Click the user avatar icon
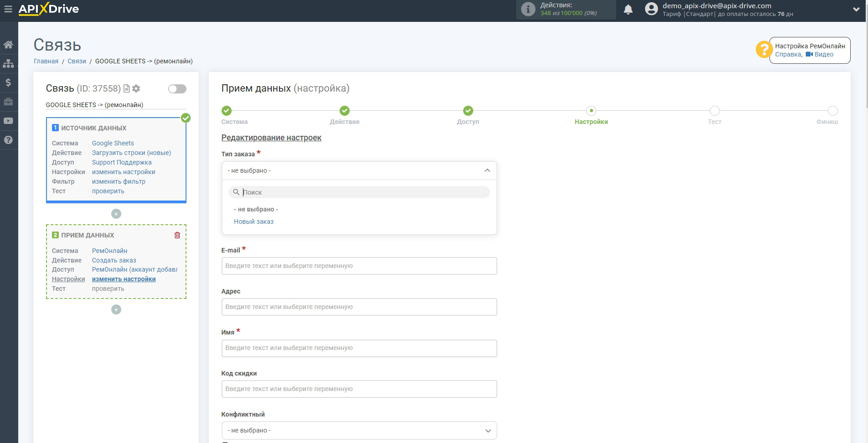 click(651, 9)
